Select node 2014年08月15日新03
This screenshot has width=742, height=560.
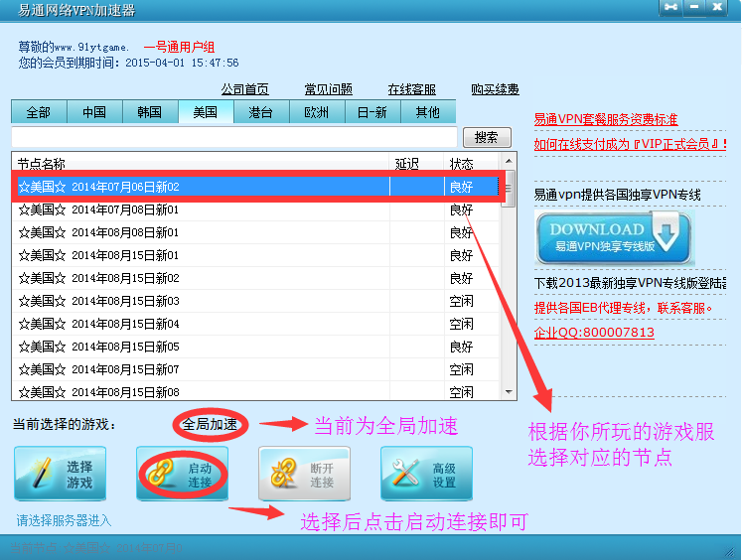pyautogui.click(x=125, y=301)
